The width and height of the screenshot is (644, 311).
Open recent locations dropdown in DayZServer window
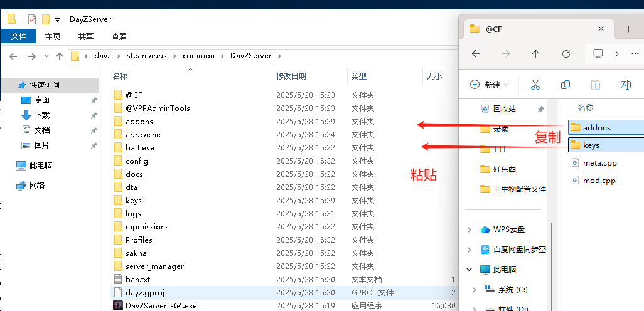pos(46,56)
